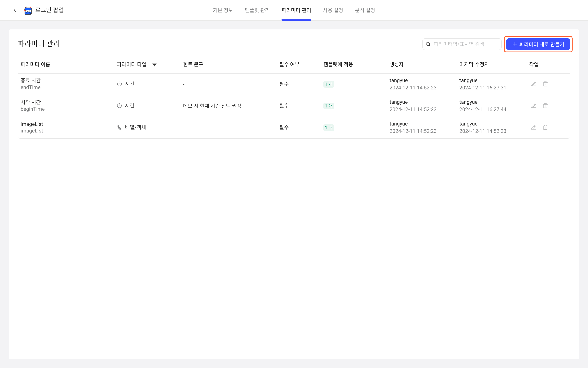The height and width of the screenshot is (368, 588).
Task: Select the 파라미터 관리 tab
Action: tap(296, 10)
